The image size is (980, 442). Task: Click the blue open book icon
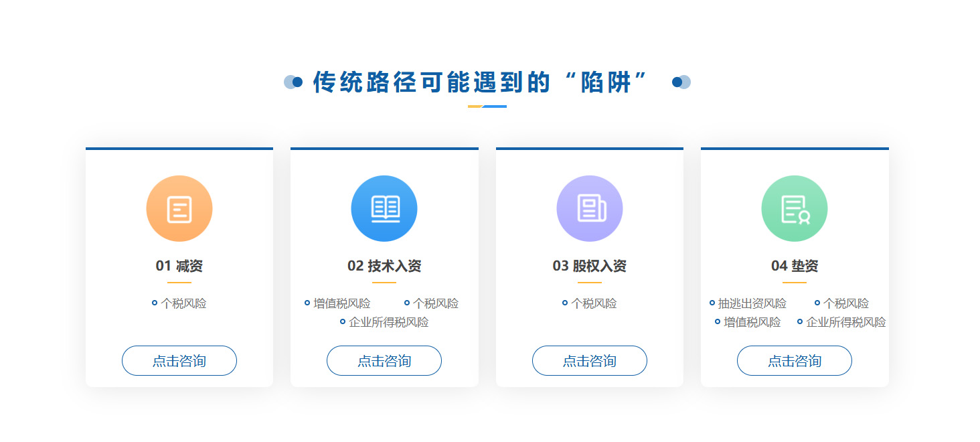point(384,208)
